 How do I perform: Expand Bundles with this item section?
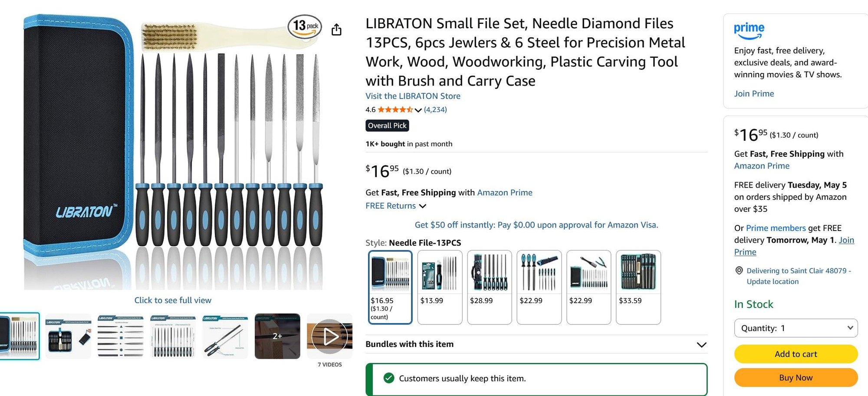click(536, 344)
